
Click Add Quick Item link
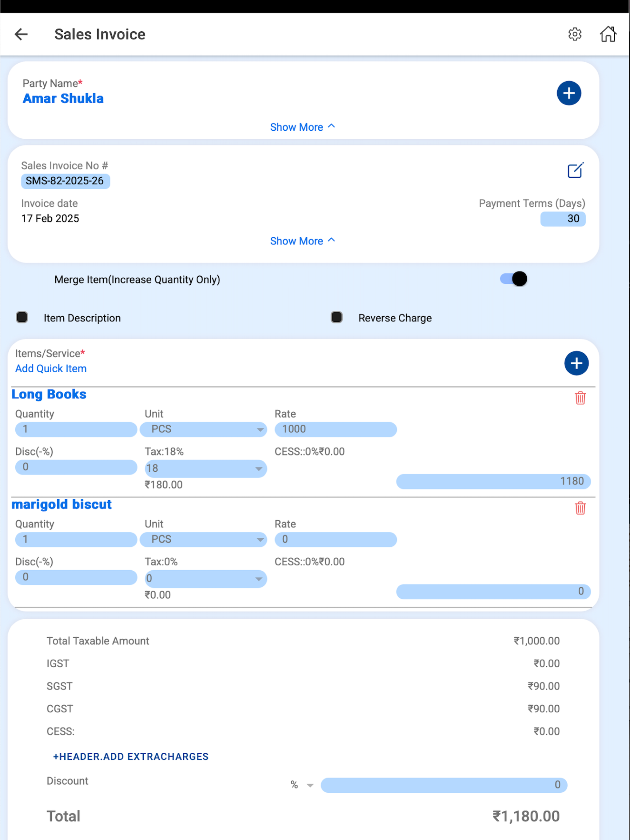tap(51, 368)
